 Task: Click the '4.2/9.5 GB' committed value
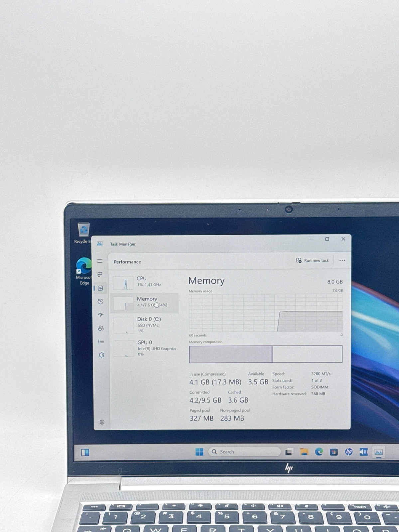[205, 400]
